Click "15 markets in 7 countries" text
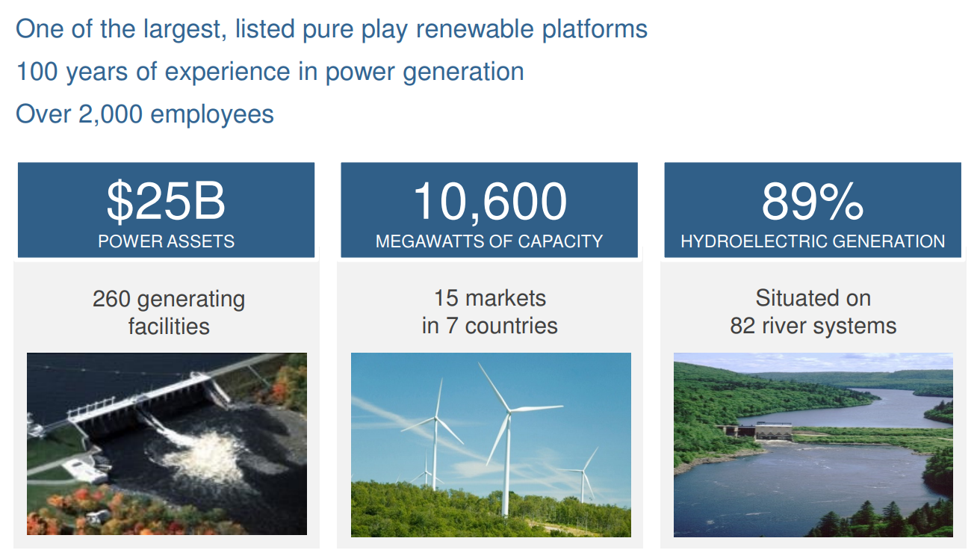The height and width of the screenshot is (550, 980). [490, 312]
